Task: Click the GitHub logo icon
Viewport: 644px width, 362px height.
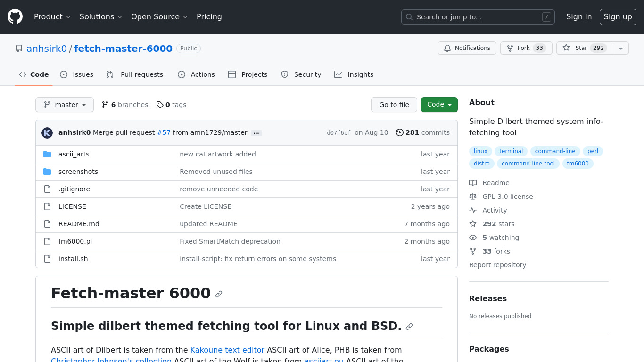Action: (15, 17)
